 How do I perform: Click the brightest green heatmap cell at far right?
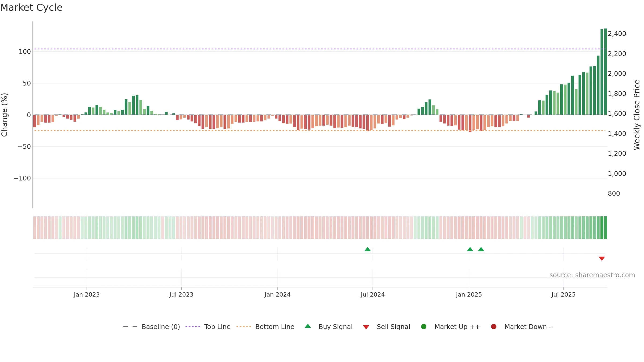605,228
